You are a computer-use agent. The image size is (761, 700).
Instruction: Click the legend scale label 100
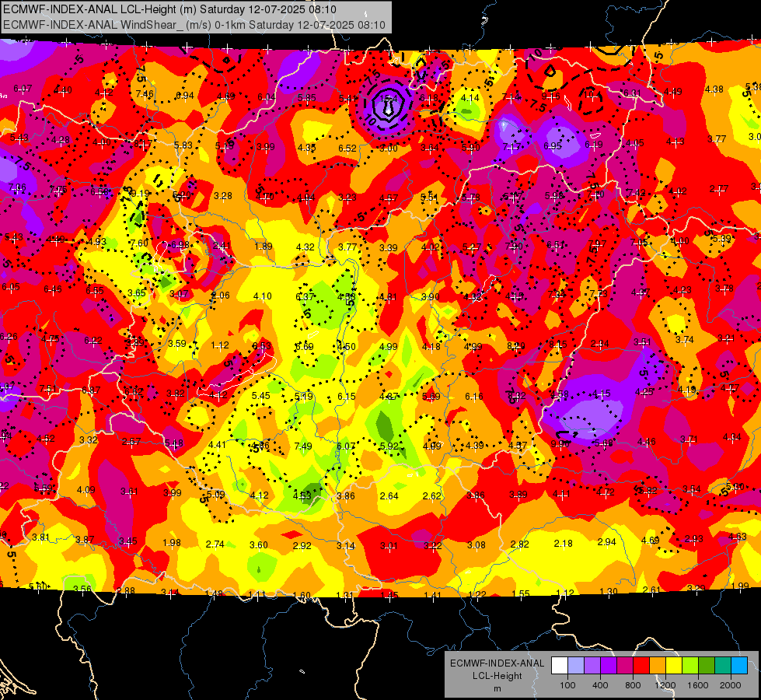tap(567, 685)
